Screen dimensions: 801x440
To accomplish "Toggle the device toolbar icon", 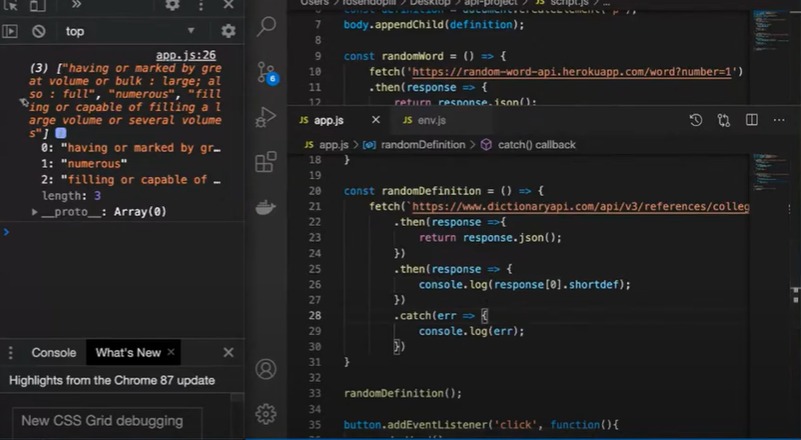I will [37, 5].
